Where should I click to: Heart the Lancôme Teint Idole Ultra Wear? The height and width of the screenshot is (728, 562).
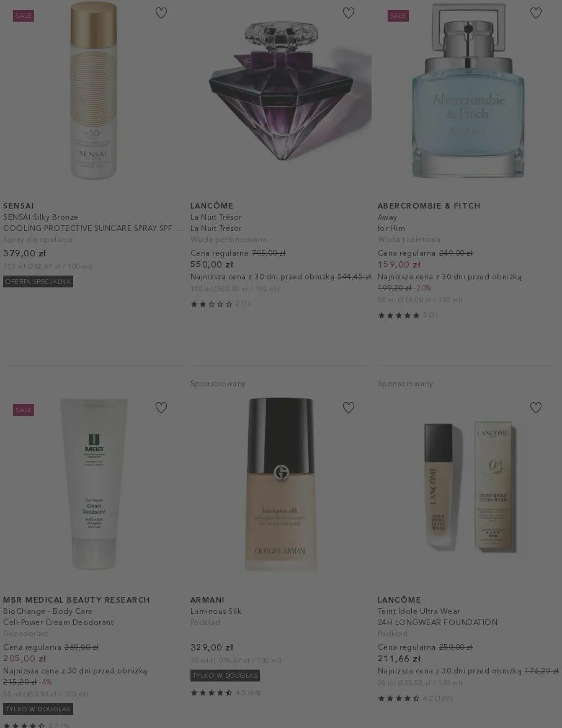coord(535,408)
